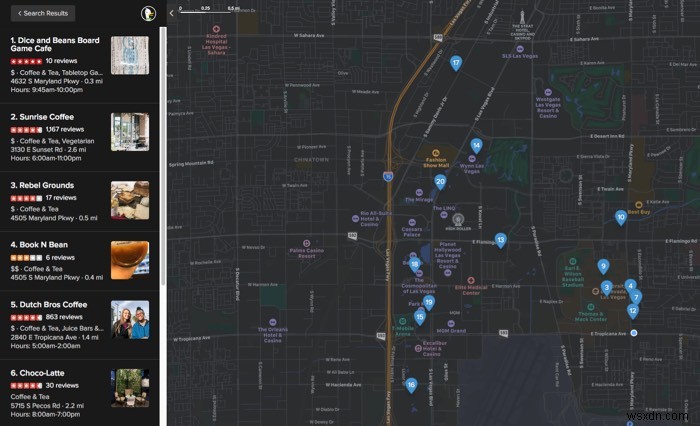
Task: Click the CHINATOWN map label
Action: click(x=312, y=159)
